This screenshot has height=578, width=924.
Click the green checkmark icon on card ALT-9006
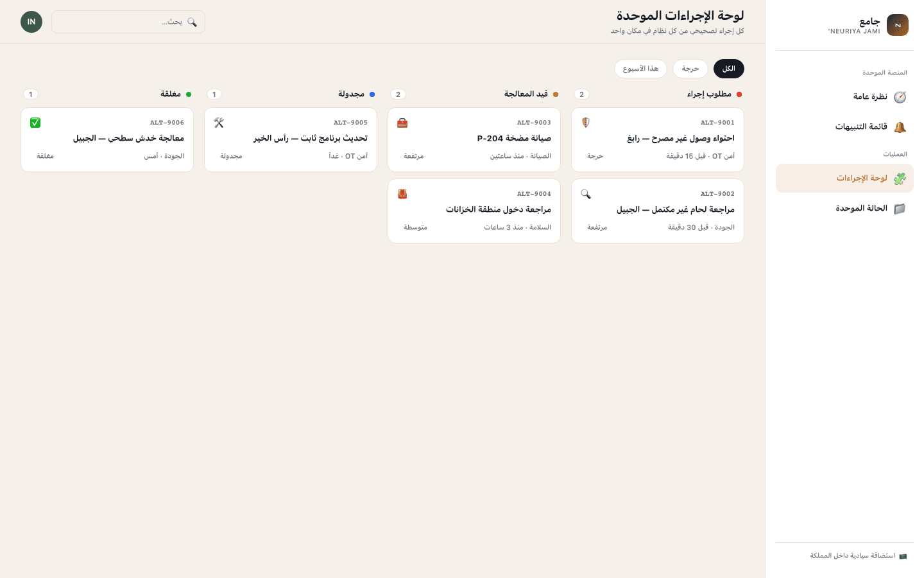[x=35, y=123]
